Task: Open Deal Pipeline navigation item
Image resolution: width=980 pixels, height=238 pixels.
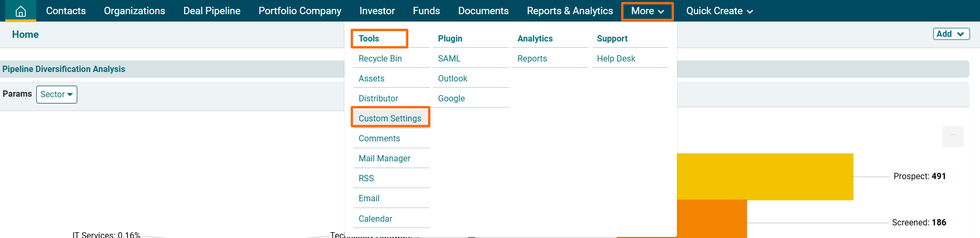Action: (211, 11)
